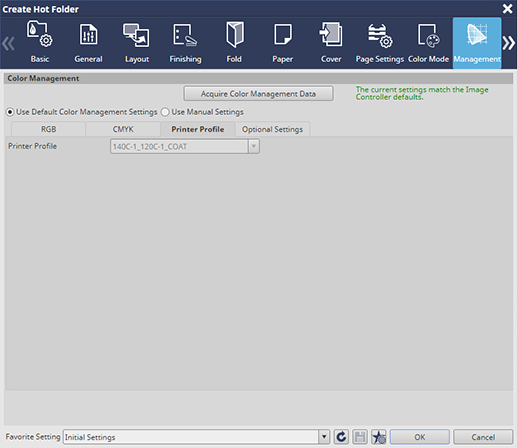Switch to the Optional Settings tab
The image size is (517, 448).
tap(273, 129)
